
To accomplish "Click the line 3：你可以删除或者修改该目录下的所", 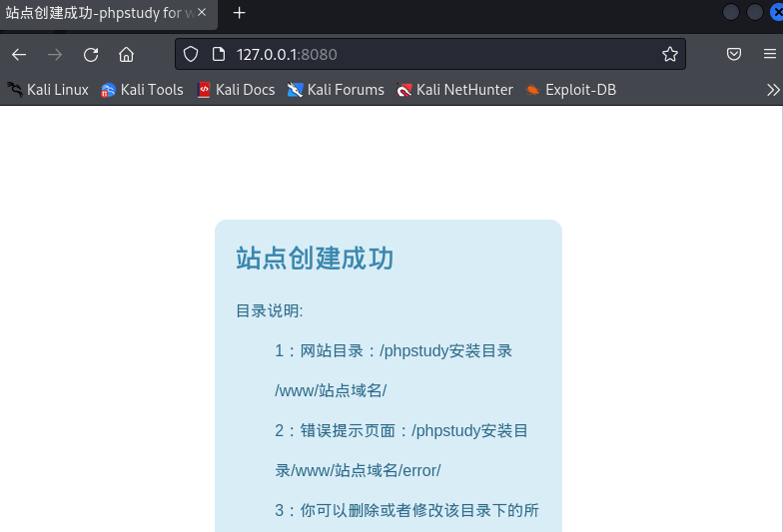I will coord(407,510).
